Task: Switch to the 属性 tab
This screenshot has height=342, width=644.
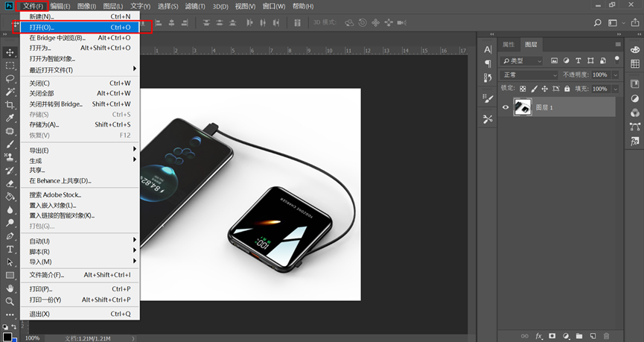Action: pos(508,45)
